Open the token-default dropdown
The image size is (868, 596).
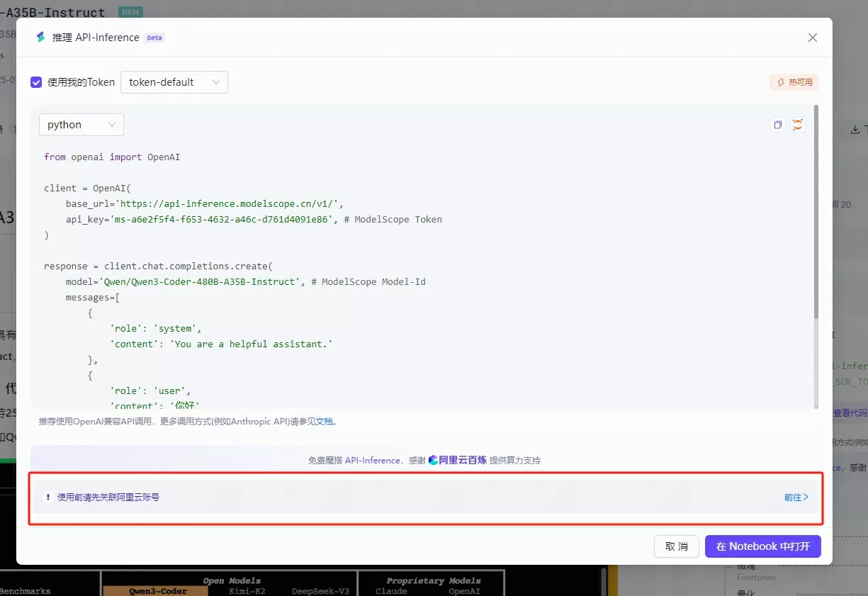click(174, 82)
